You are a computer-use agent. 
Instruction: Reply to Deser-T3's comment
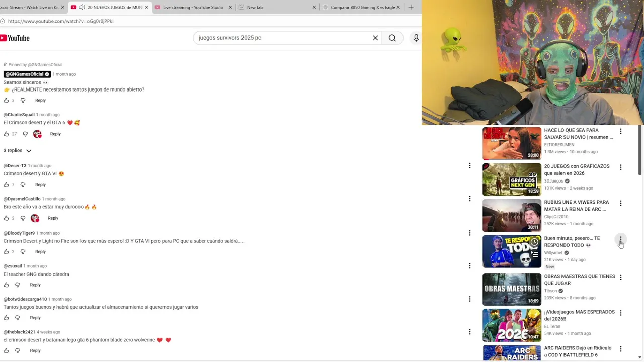pyautogui.click(x=40, y=185)
